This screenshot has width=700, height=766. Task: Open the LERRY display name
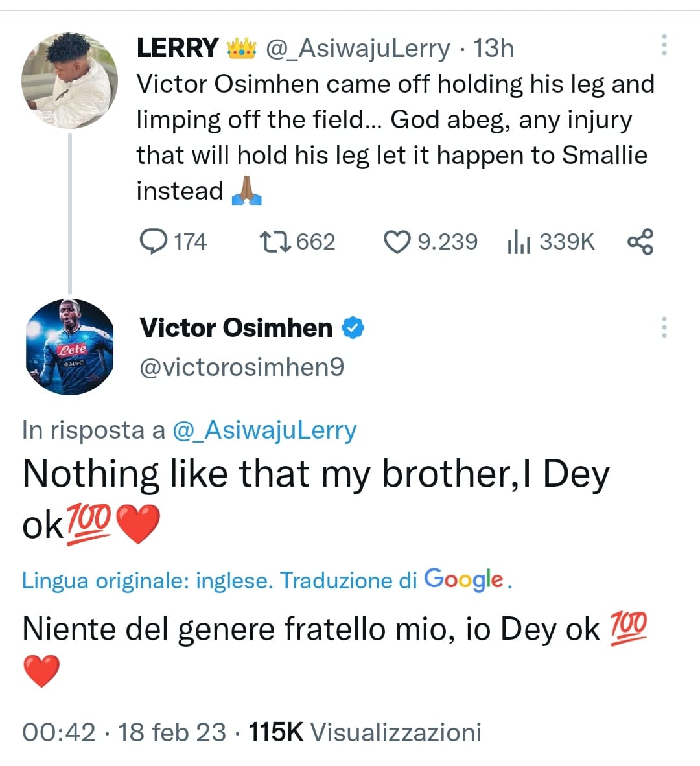click(x=178, y=49)
